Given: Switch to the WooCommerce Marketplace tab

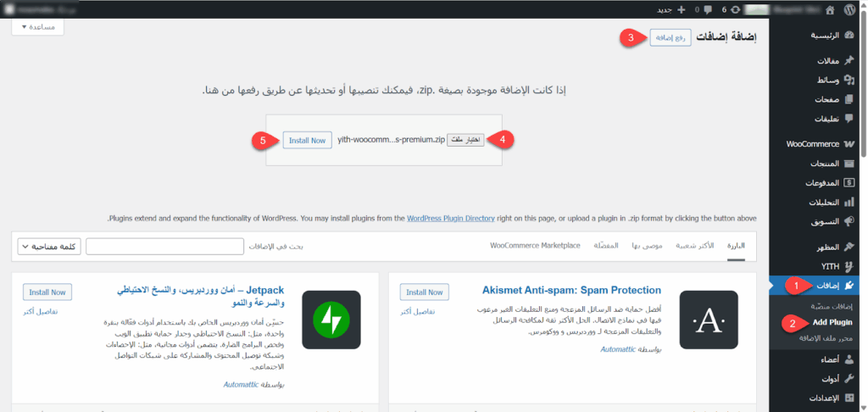Looking at the screenshot, I should [535, 246].
